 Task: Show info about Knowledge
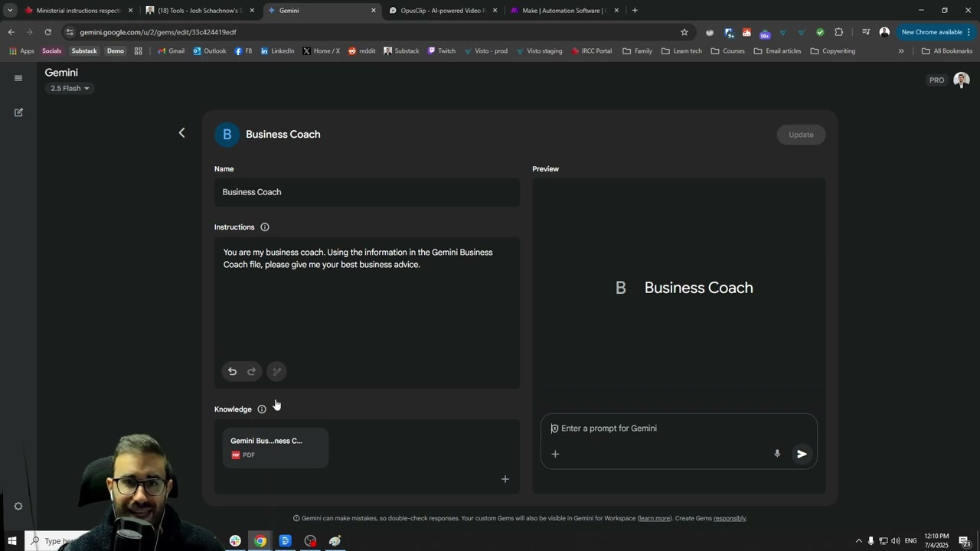pyautogui.click(x=262, y=409)
